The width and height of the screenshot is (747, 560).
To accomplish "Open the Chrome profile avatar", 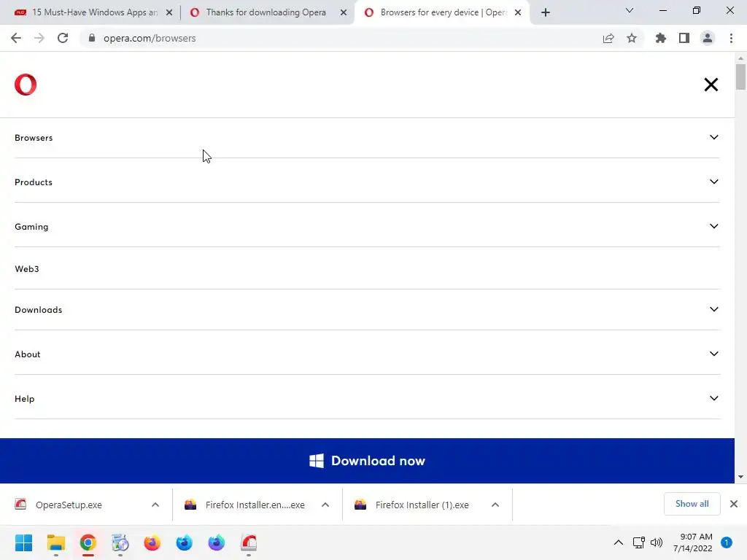I will click(708, 38).
